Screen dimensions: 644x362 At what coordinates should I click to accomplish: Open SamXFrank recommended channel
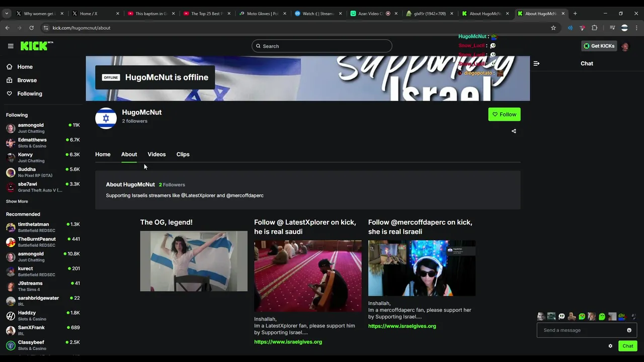[43, 330]
